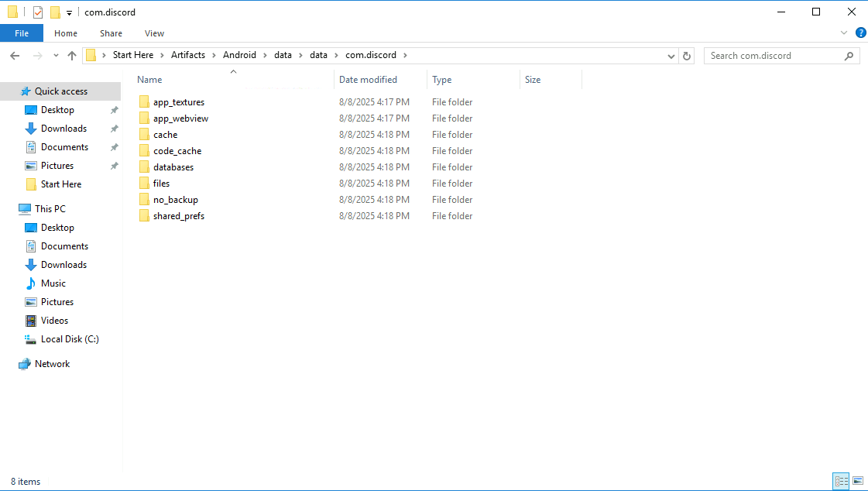Switch to Large icons view layout
The image size is (868, 491).
[858, 481]
